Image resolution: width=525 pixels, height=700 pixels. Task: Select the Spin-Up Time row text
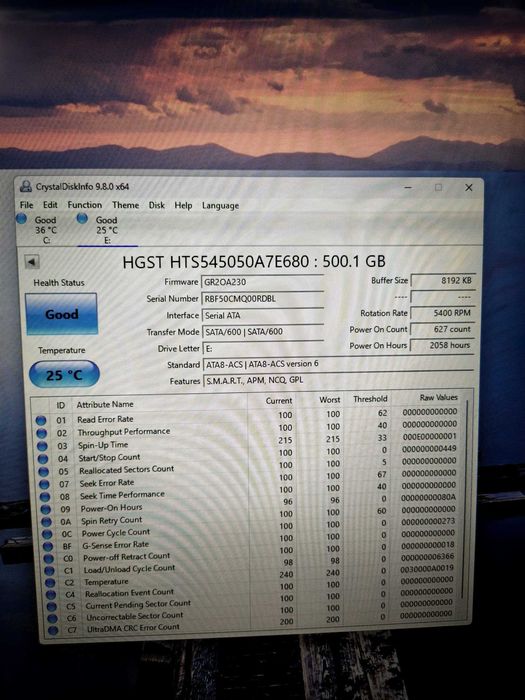point(103,445)
